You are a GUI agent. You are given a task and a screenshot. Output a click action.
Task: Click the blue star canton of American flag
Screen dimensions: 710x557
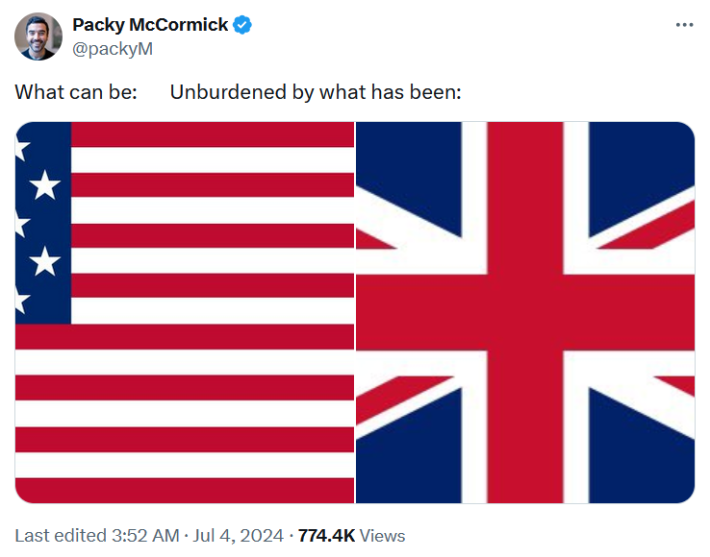(43, 222)
